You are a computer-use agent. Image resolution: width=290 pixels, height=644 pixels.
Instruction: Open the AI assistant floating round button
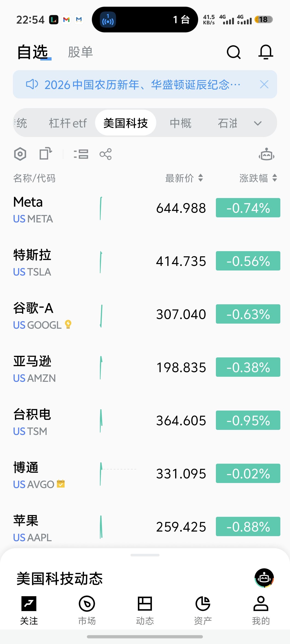[x=264, y=578]
